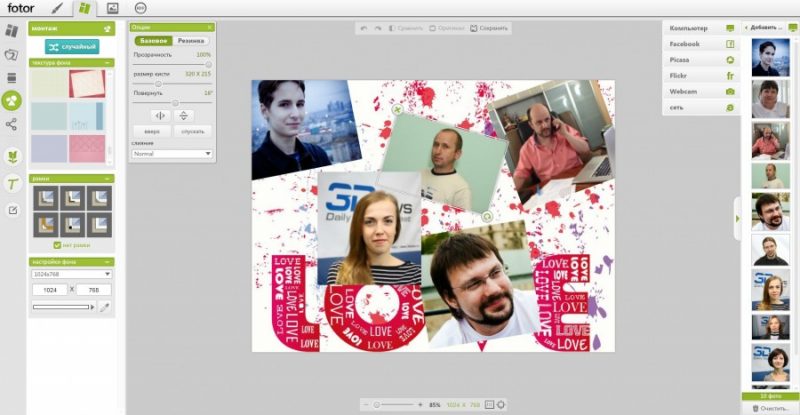The height and width of the screenshot is (415, 800).
Task: Open the Добавить add photos dropdown
Action: click(x=764, y=28)
